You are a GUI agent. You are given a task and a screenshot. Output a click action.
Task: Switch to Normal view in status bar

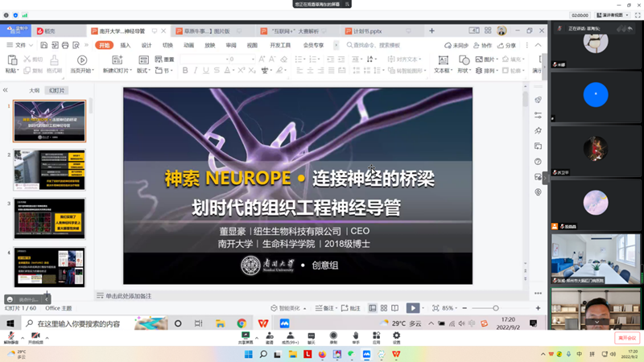tap(373, 308)
